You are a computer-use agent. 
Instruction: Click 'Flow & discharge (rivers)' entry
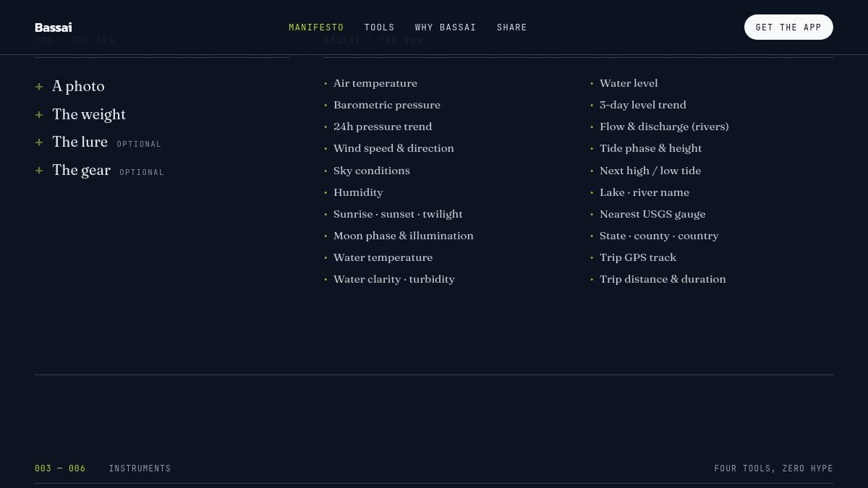tap(664, 127)
